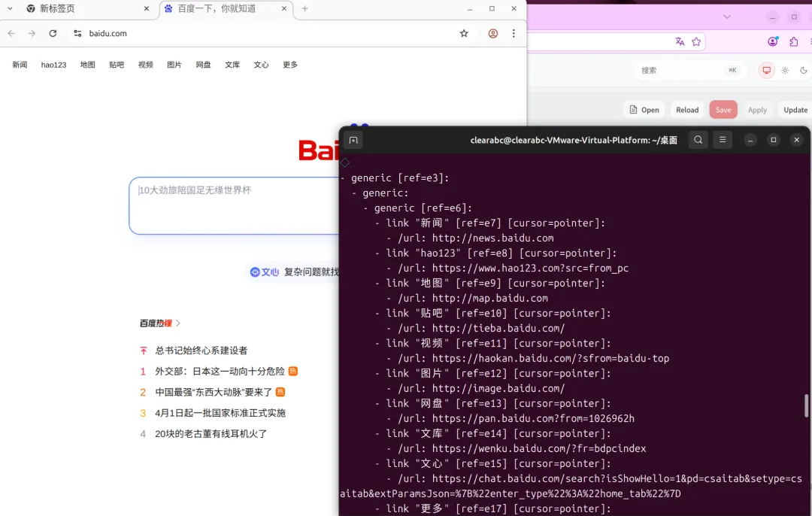The image size is (812, 516).
Task: Click terminal text generic [ref=e3]:
Action: [400, 178]
